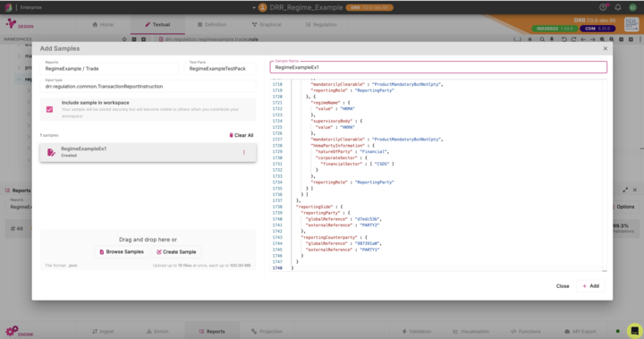Viewport: 644px width, 339px height.
Task: Click the namespaces locate target icon
Action: 124,39
